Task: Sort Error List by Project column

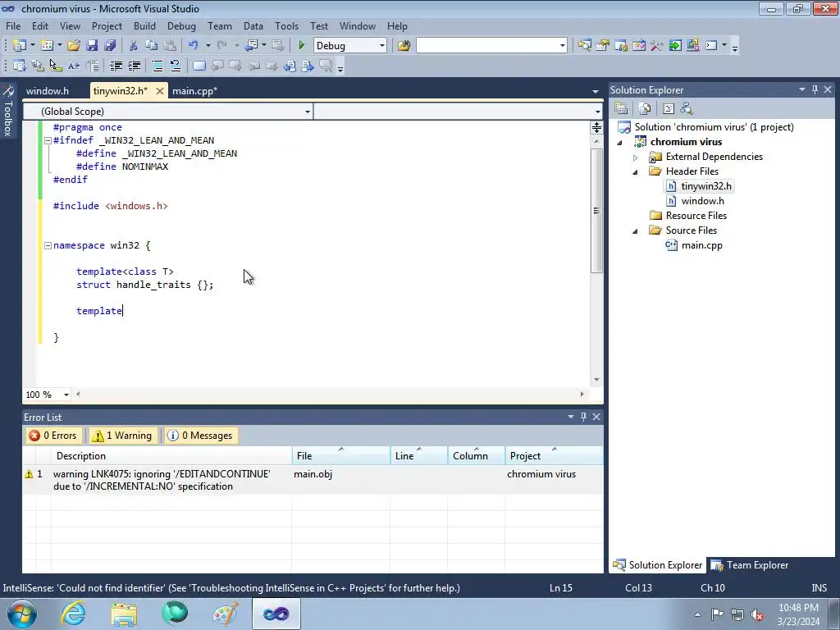Action: click(x=554, y=456)
